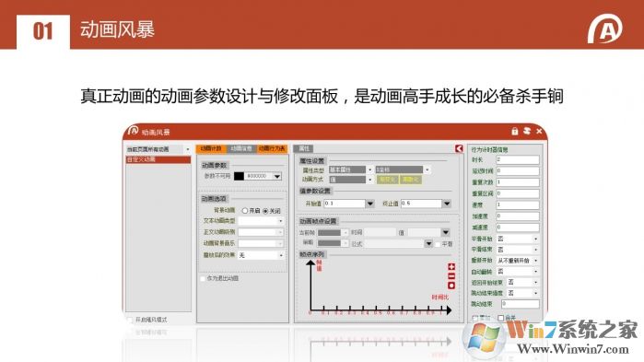Toggle the 合并 checkbox at panel bottom
Image resolution: width=644 pixels, height=362 pixels.
pyautogui.click(x=500, y=318)
